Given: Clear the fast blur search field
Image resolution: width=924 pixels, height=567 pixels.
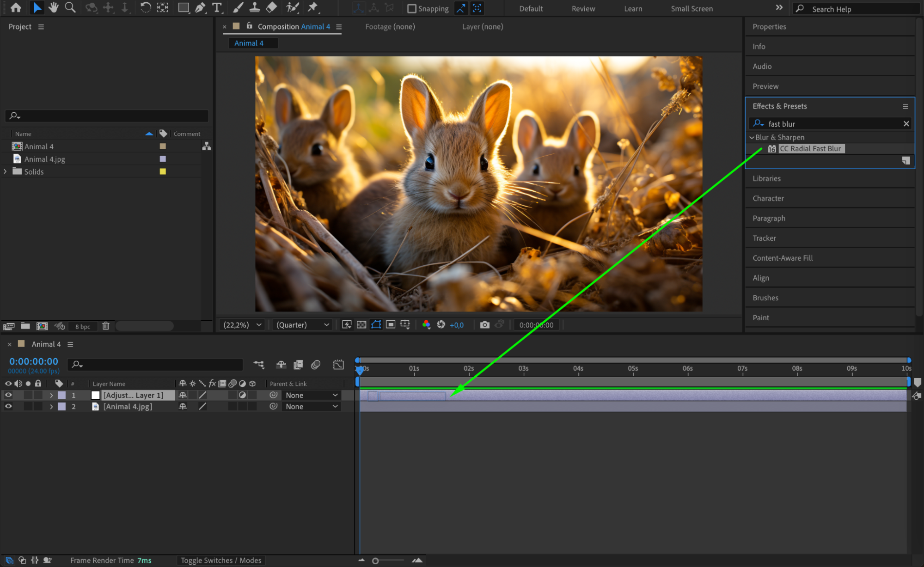Looking at the screenshot, I should click(x=906, y=124).
